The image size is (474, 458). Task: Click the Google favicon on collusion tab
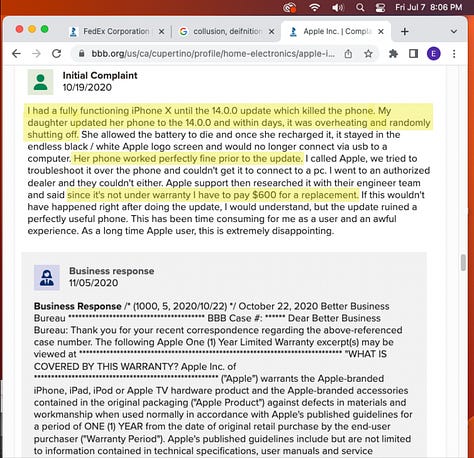coord(183,32)
